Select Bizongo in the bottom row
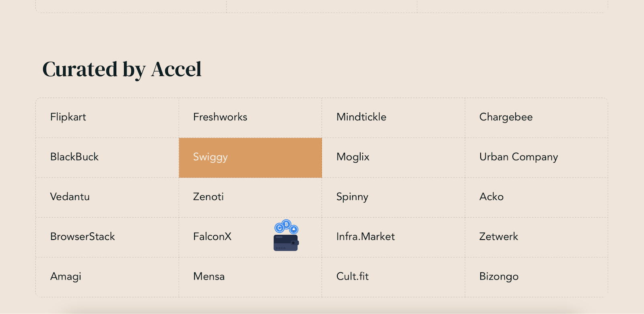This screenshot has height=314, width=644. (x=537, y=277)
